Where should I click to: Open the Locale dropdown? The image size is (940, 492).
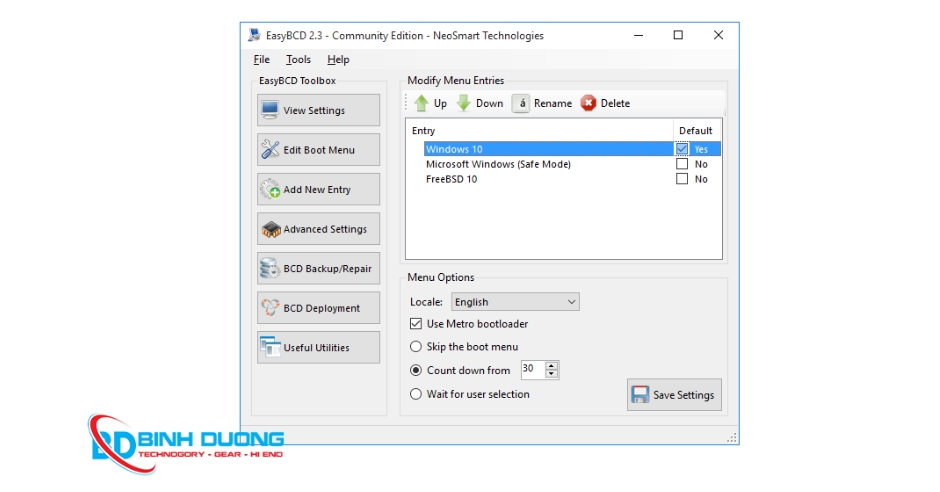(x=515, y=301)
